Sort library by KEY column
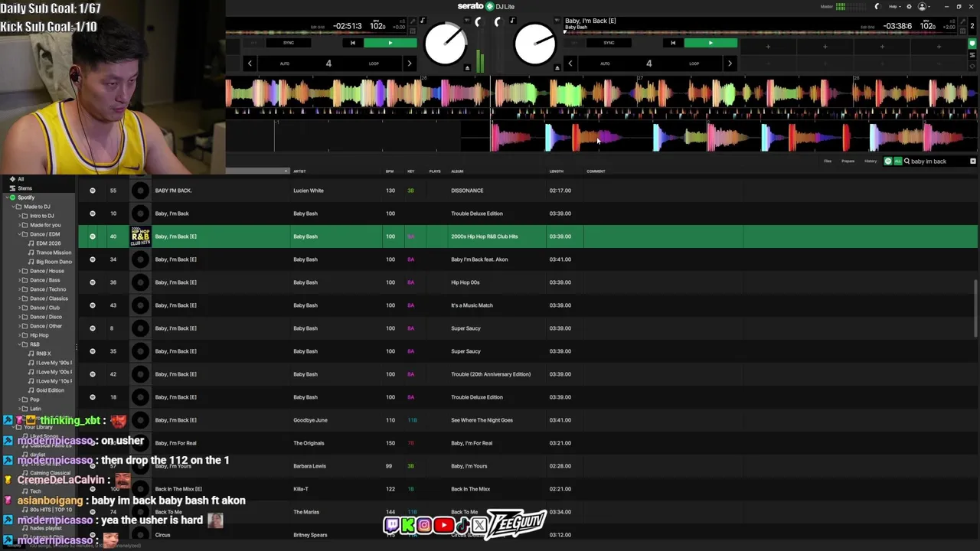The height and width of the screenshot is (551, 980). 410,171
